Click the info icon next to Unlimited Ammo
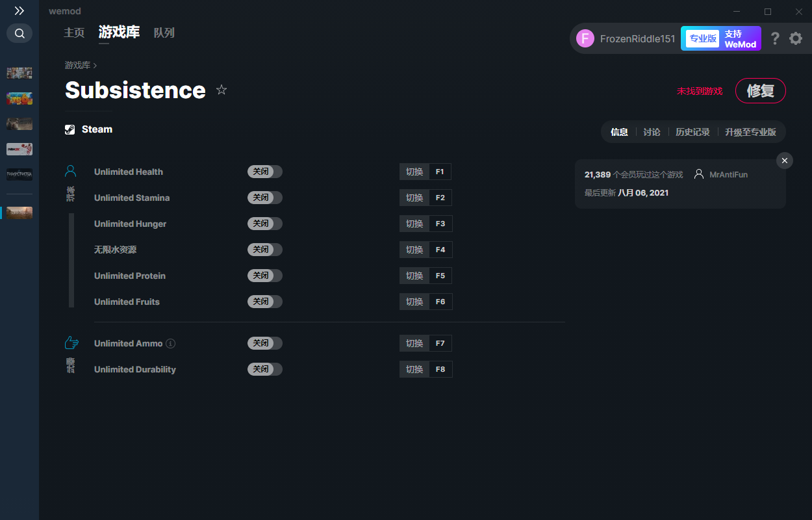 171,343
